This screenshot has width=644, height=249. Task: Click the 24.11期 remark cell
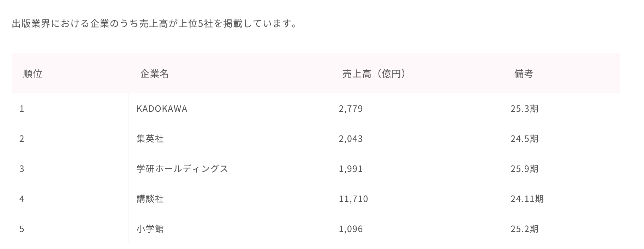point(527,199)
